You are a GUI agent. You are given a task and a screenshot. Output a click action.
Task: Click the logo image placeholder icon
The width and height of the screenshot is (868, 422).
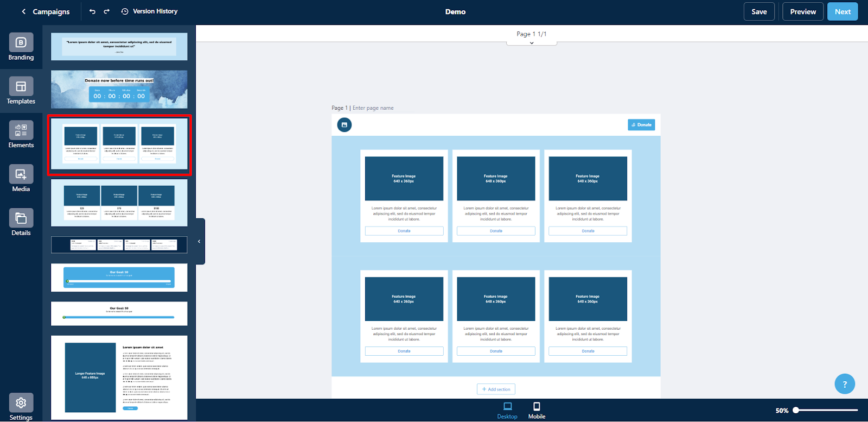click(344, 125)
